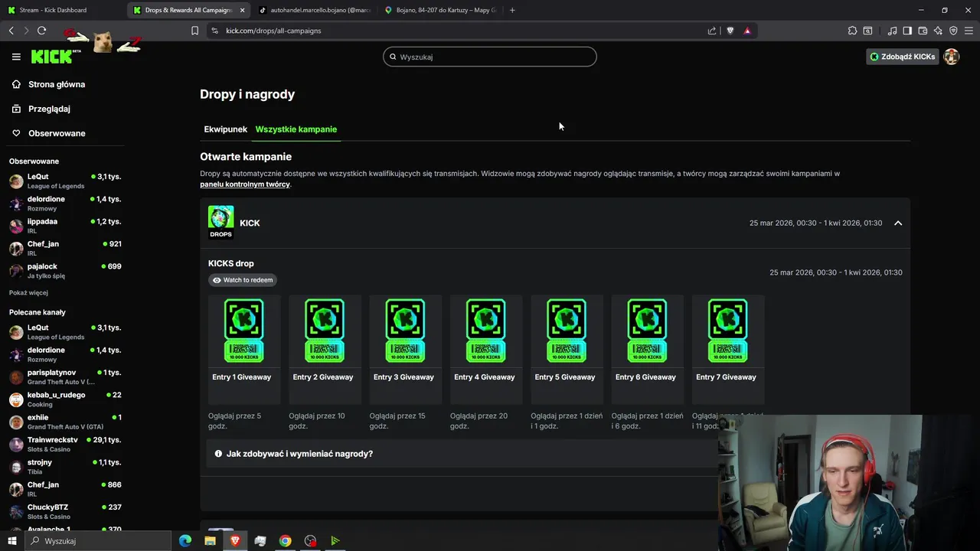Open File Explorer from the taskbar
The height and width of the screenshot is (551, 980).
(x=210, y=541)
